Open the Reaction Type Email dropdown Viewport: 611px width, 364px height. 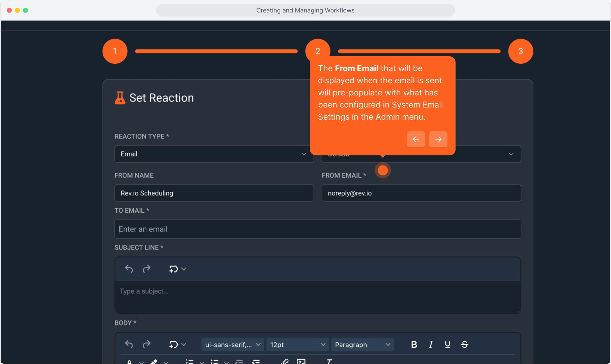click(x=214, y=154)
